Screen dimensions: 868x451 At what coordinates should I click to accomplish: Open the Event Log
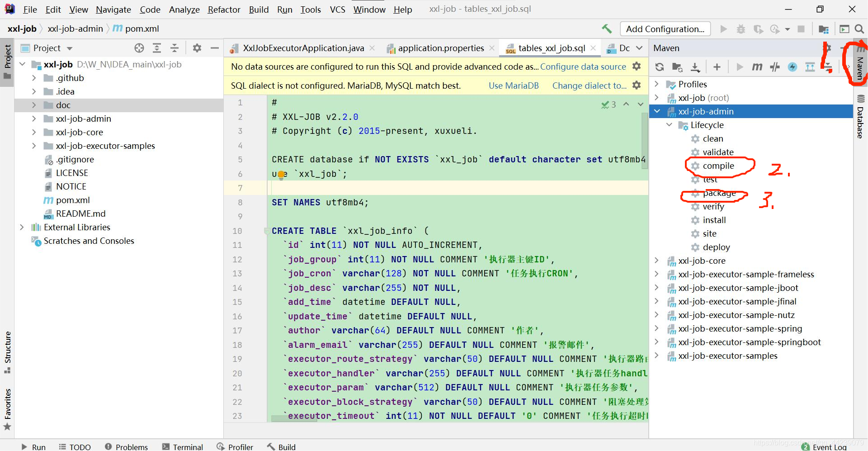point(825,446)
